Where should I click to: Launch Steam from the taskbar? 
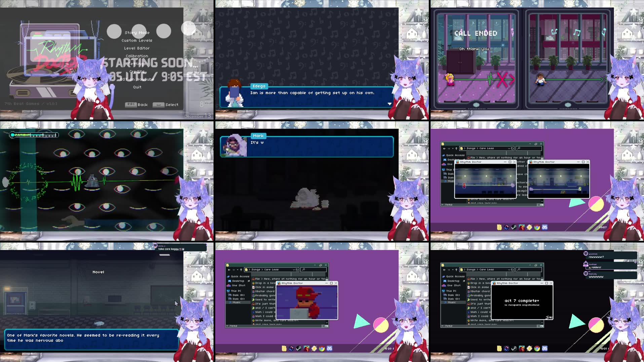514,227
